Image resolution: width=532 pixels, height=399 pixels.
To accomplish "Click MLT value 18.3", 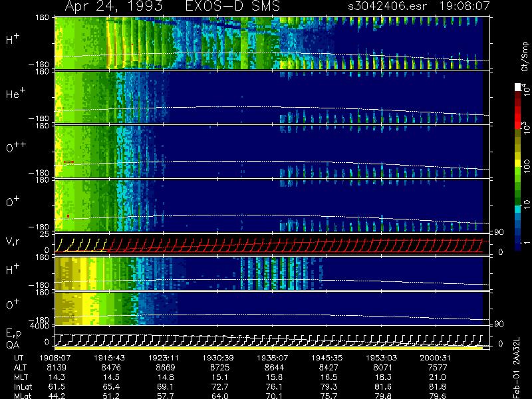I will [x=383, y=377].
